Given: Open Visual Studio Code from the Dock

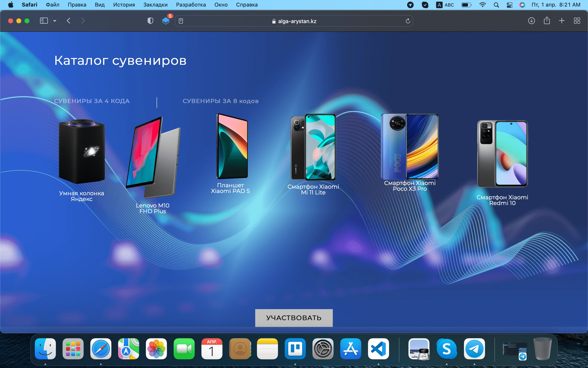Looking at the screenshot, I should (378, 349).
